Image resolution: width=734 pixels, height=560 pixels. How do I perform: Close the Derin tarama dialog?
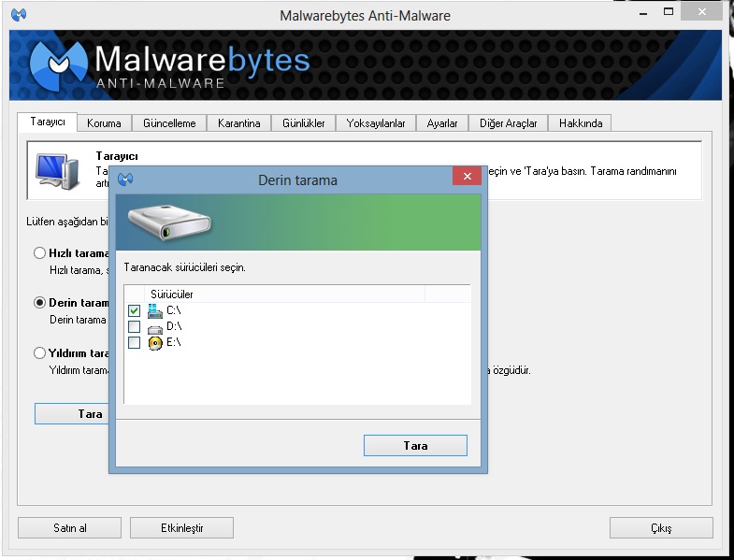[x=468, y=176]
